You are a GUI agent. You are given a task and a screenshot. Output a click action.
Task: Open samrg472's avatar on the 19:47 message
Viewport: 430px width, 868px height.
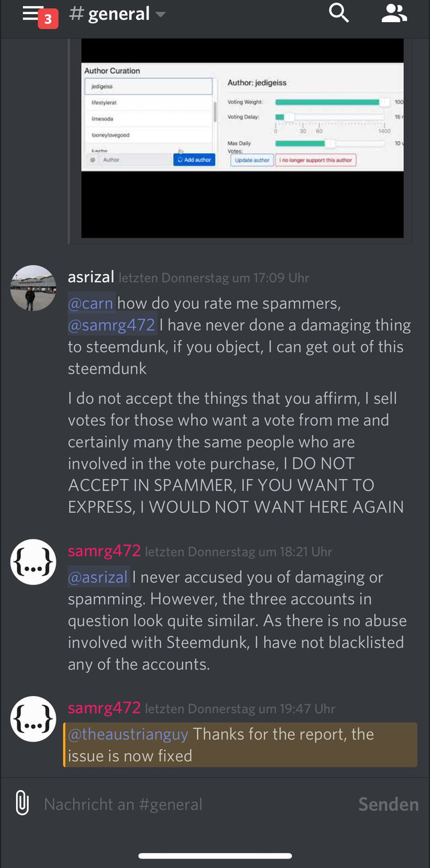(x=33, y=719)
